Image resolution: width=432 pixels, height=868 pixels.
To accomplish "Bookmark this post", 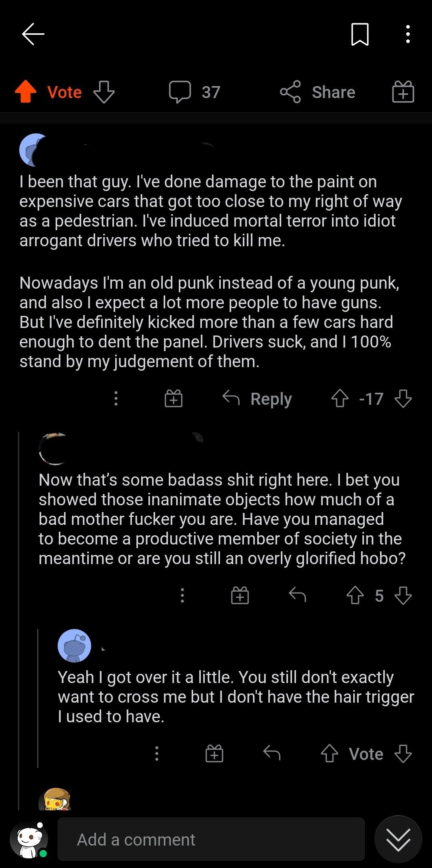I will 360,34.
